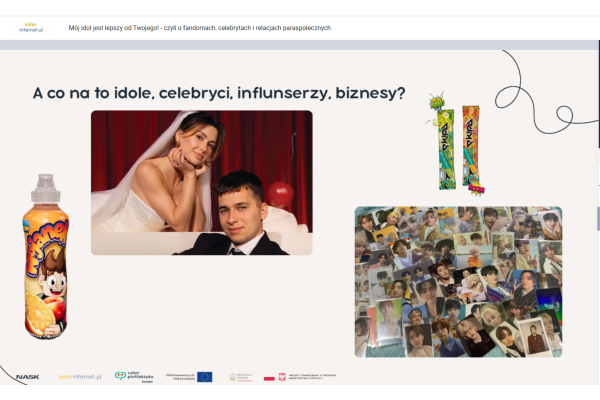Select the photocard collage image
Image resolution: width=600 pixels, height=400 pixels.
click(458, 281)
